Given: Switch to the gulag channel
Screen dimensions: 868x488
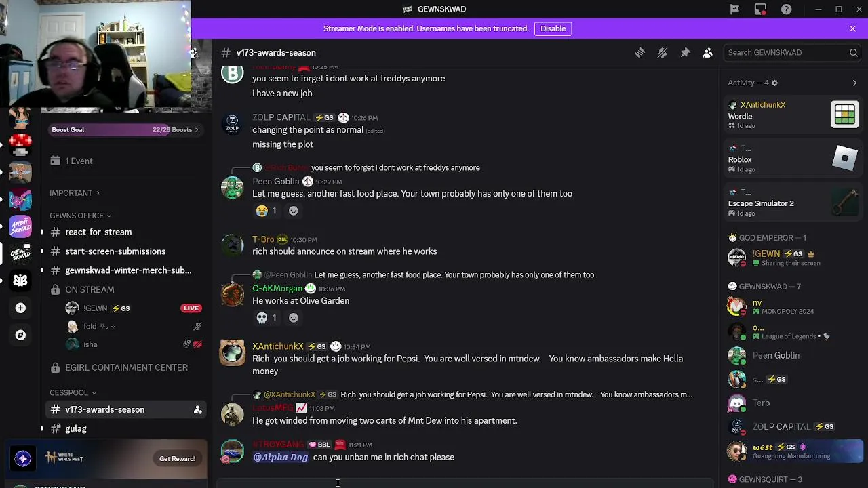Looking at the screenshot, I should coord(76,428).
